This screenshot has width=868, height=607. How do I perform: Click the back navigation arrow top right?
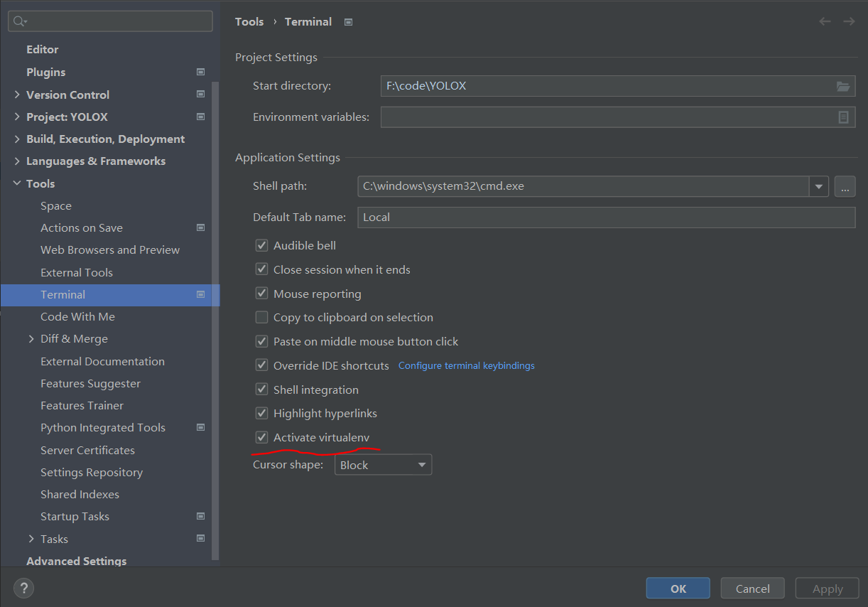point(825,21)
